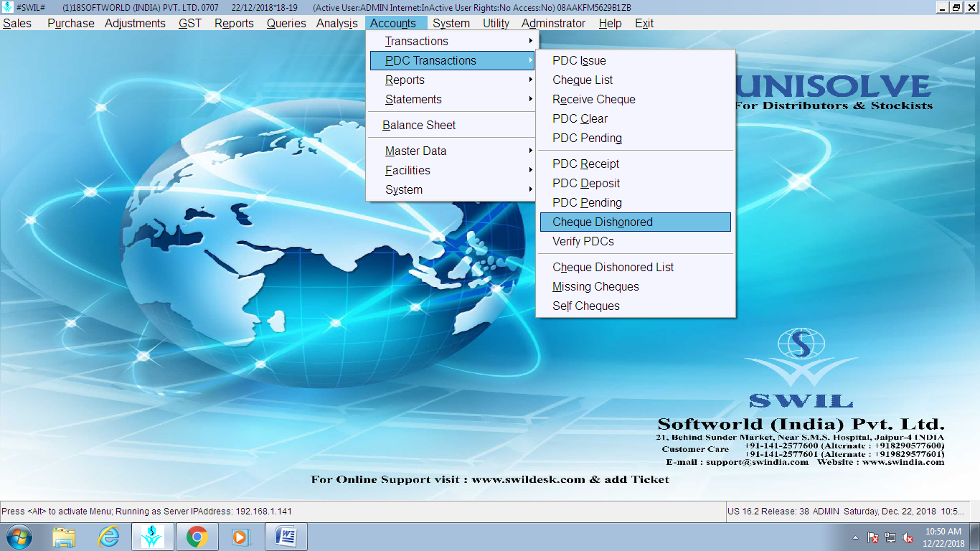Open the Sales menu
The image size is (980, 551).
pyautogui.click(x=17, y=23)
